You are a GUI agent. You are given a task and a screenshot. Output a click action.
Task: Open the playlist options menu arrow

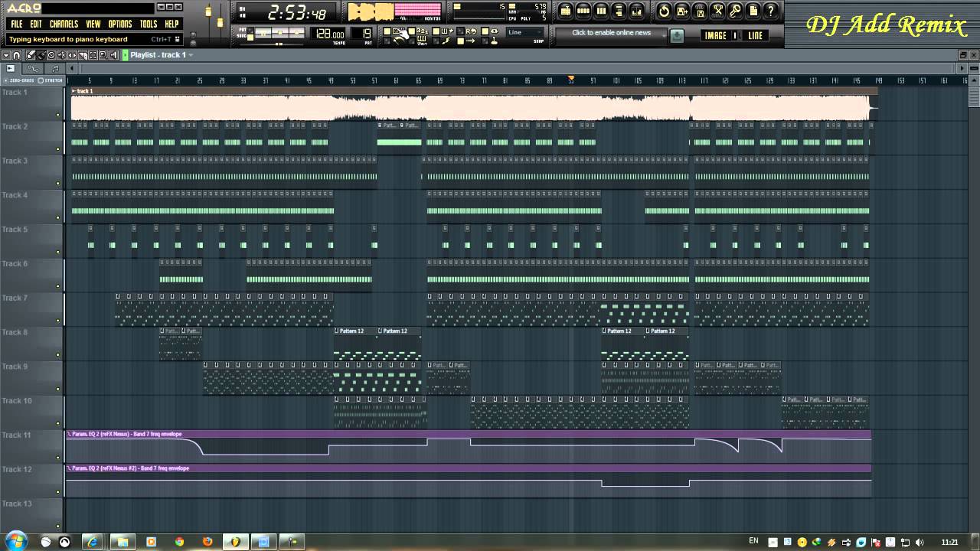click(x=6, y=55)
